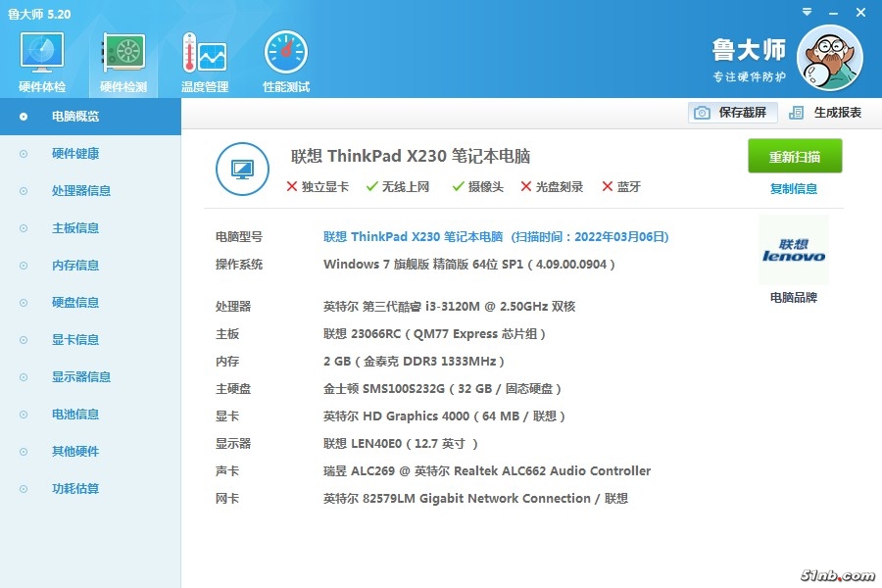Click the round computer monitor icon

coord(242,169)
